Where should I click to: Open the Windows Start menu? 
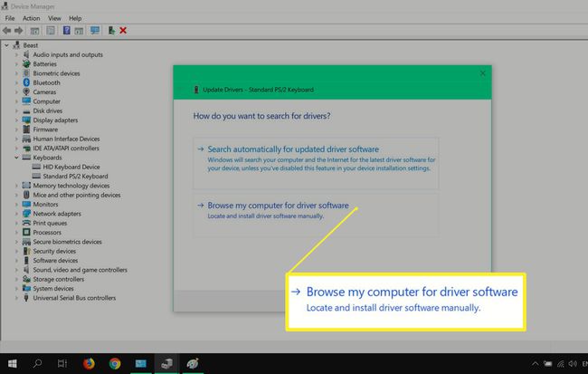(x=12, y=363)
